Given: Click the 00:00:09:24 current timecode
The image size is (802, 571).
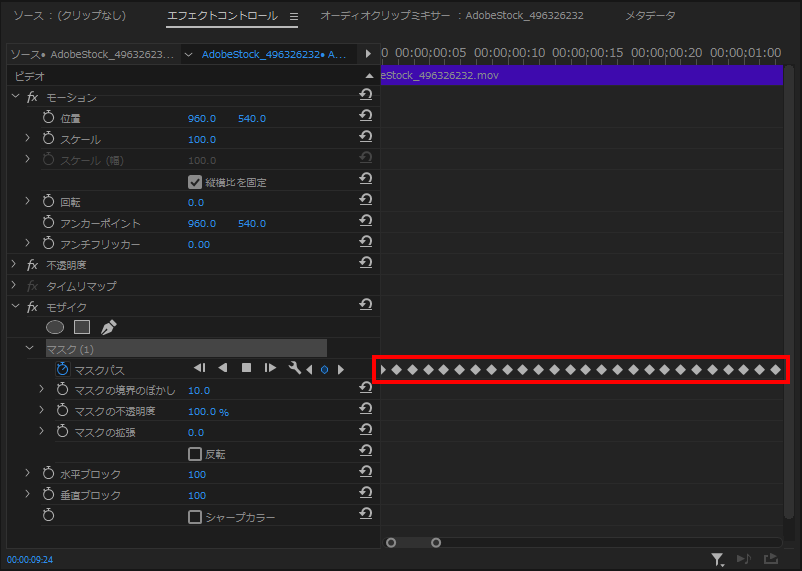Looking at the screenshot, I should tap(30, 560).
